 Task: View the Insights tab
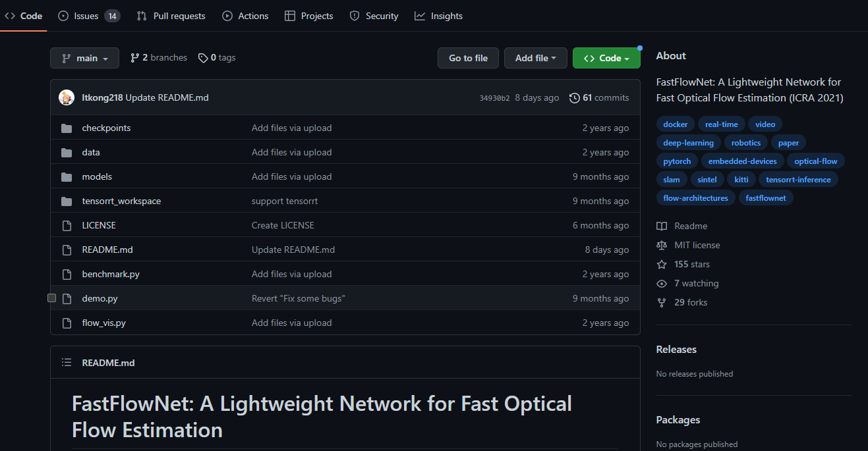438,16
